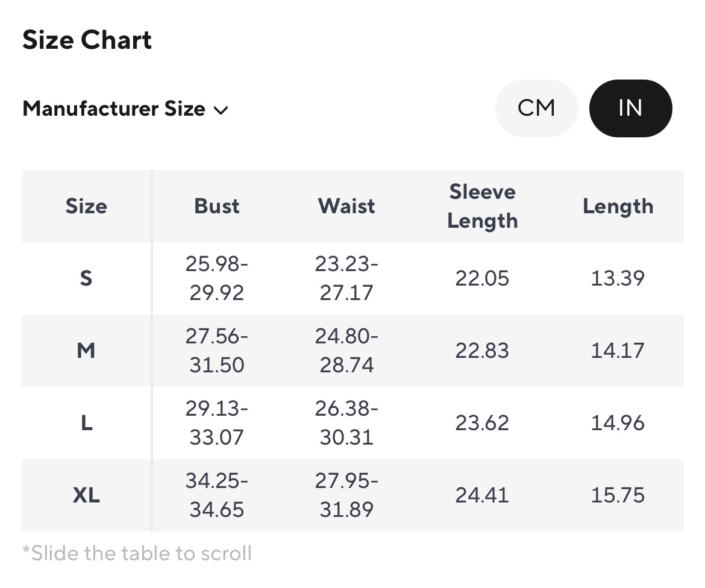This screenshot has height=588, width=705.
Task: Click the 23.62 sleeve length value
Action: point(482,423)
